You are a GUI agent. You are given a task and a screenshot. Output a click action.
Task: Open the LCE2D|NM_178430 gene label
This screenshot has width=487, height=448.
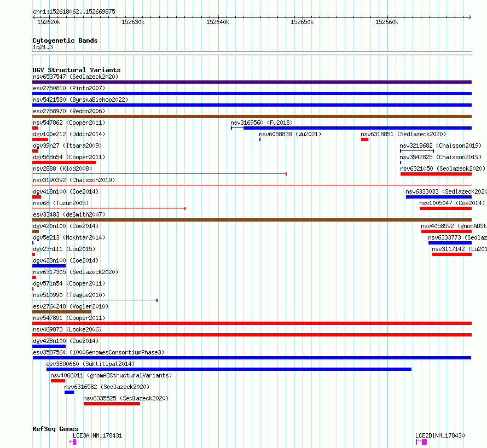tap(440, 435)
